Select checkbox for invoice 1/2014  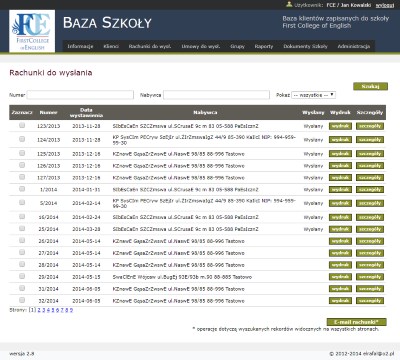point(22,189)
